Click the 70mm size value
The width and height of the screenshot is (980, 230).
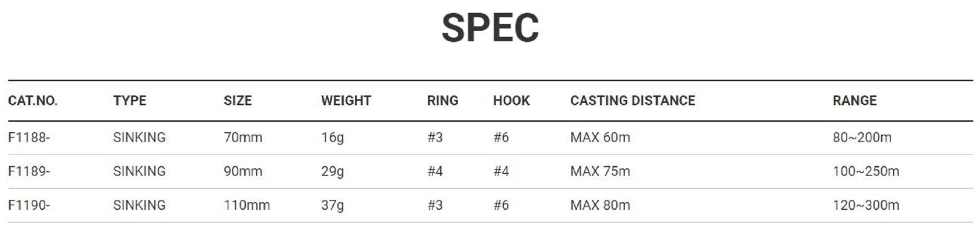pyautogui.click(x=243, y=138)
